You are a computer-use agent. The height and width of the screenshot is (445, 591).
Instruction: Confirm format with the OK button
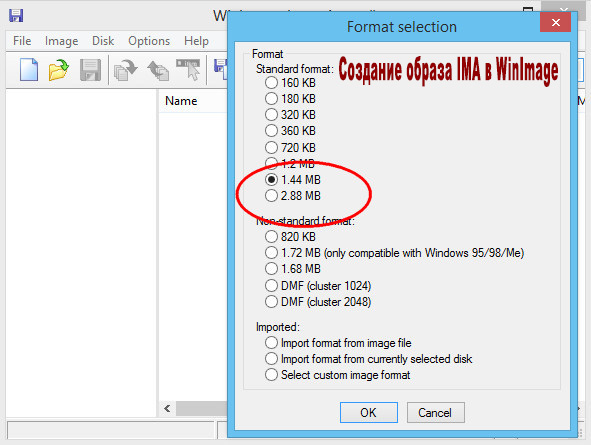369,413
